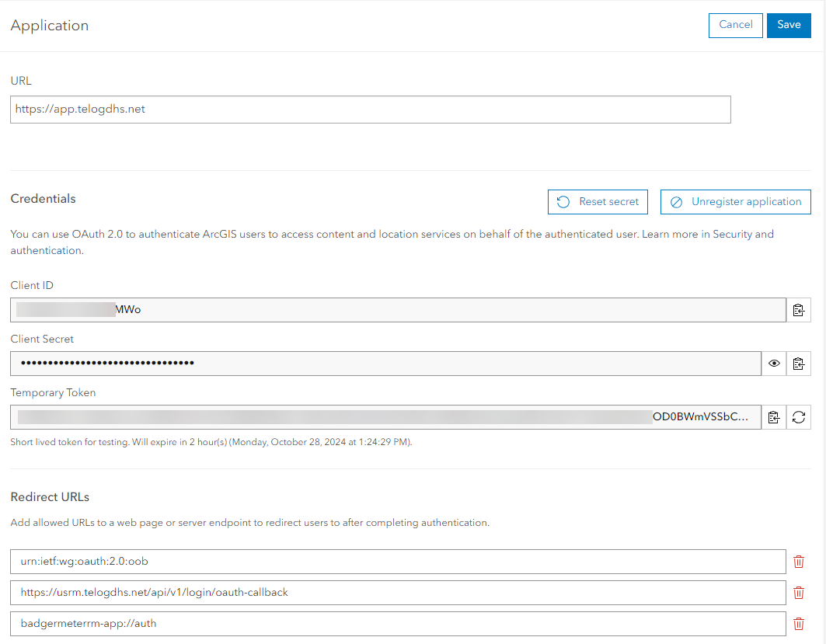Edit the oauth-callback redirect URL field
The width and height of the screenshot is (826, 644).
click(398, 593)
